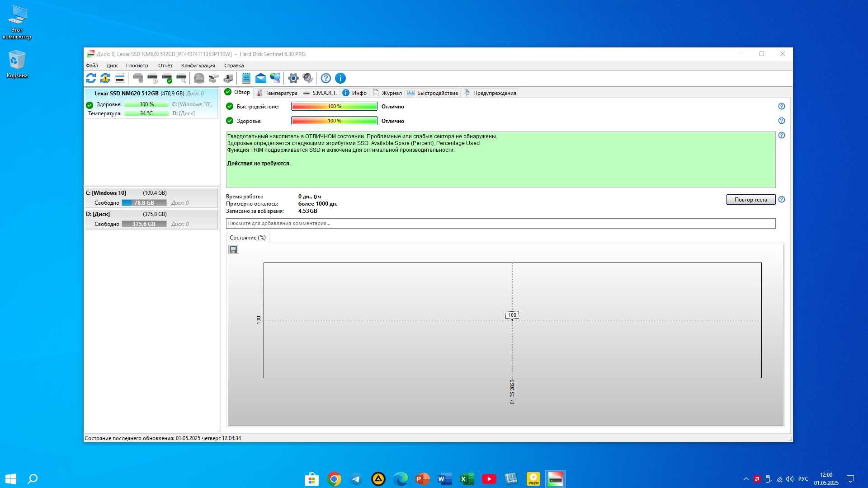Click the speaker sound toolbar icon

[308, 78]
